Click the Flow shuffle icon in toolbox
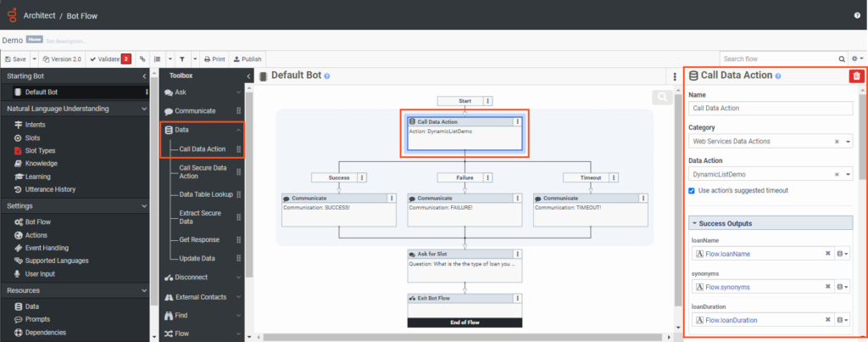Image resolution: width=868 pixels, height=342 pixels. (x=169, y=334)
